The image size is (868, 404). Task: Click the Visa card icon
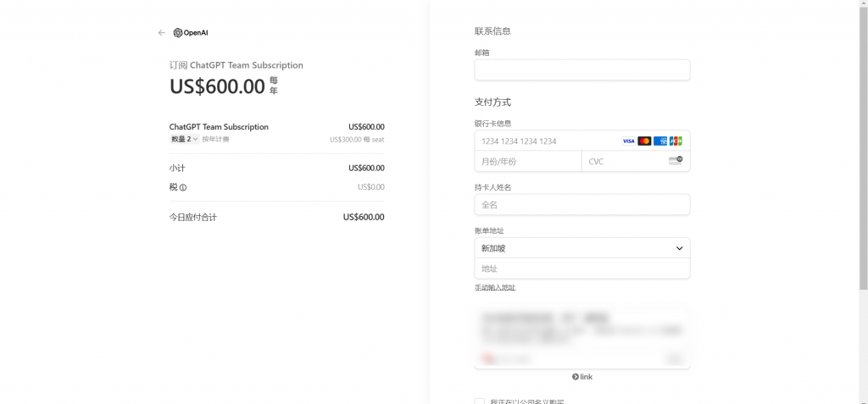(628, 141)
